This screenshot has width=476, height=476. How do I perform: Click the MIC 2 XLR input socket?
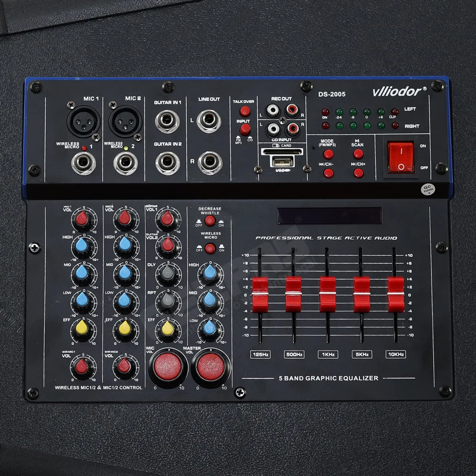pyautogui.click(x=126, y=121)
